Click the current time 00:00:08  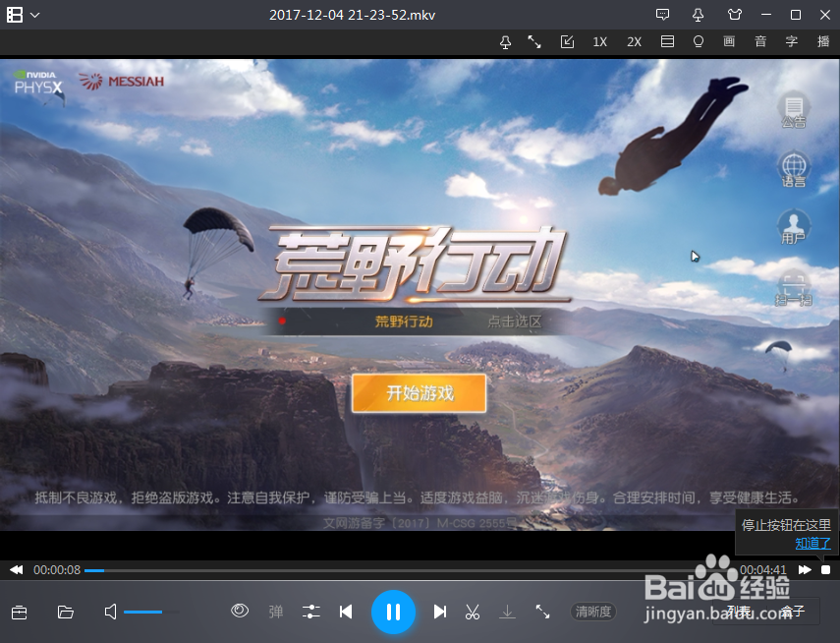57,569
